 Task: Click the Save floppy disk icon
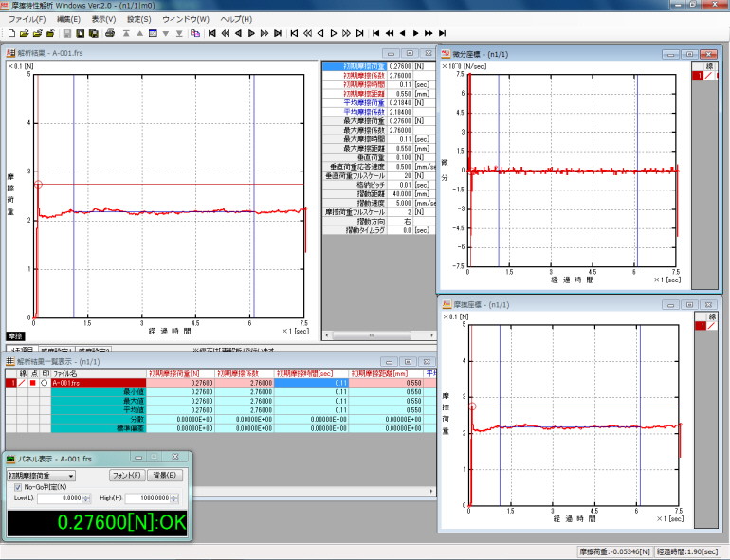tap(67, 33)
